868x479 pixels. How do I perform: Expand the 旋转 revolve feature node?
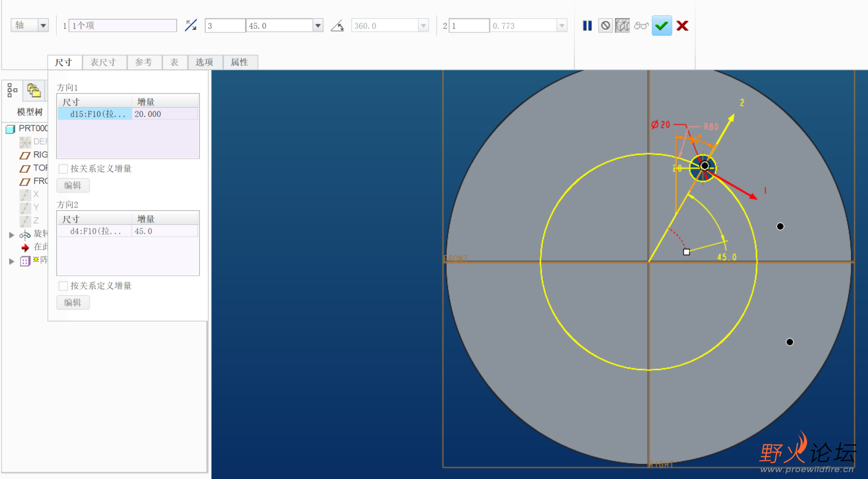point(12,234)
